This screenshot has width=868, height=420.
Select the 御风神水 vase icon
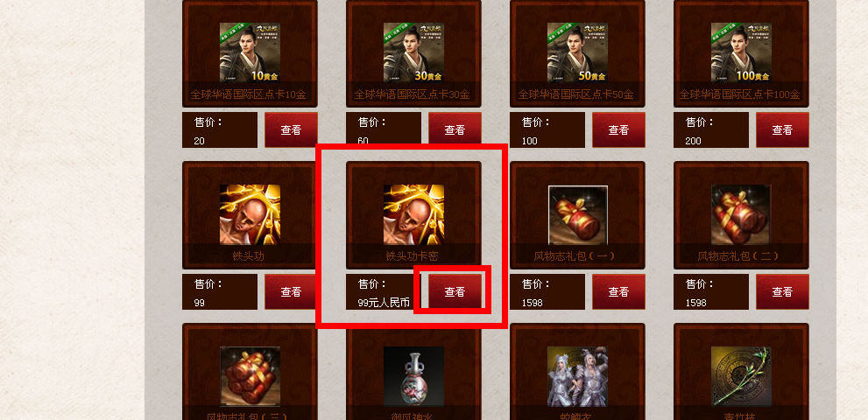(x=413, y=377)
